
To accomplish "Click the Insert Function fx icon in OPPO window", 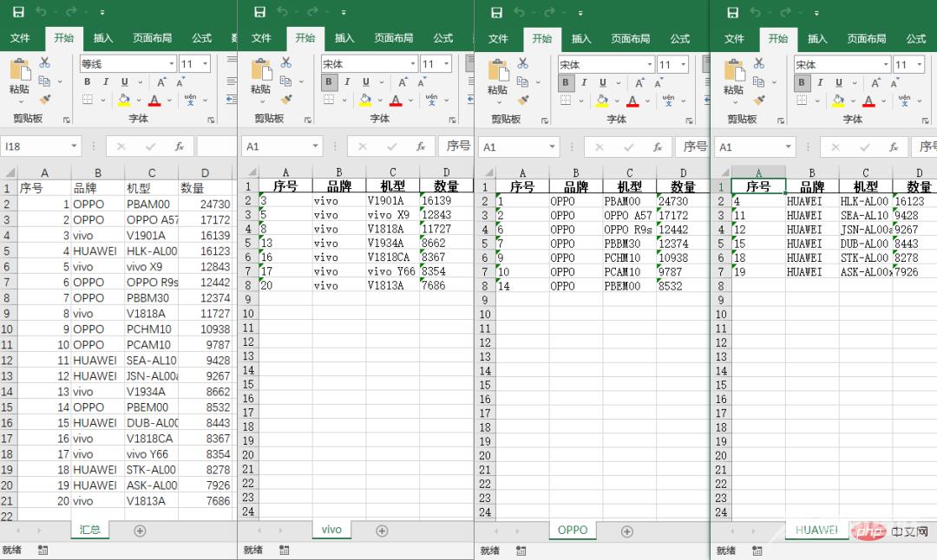I will coord(656,146).
